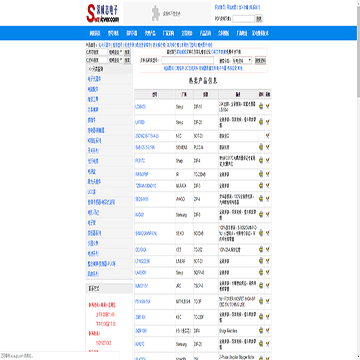360x360 pixels.
Task: Open the part number link in the IR row
Action: pyautogui.click(x=142, y=174)
